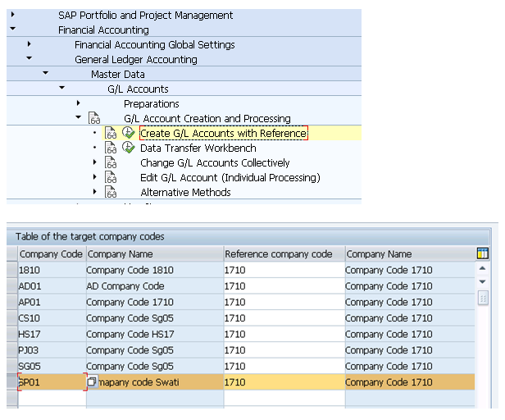This screenshot has width=505, height=420.
Task: Collapse G/L Account Creation and Processing node
Action: coord(79,117)
